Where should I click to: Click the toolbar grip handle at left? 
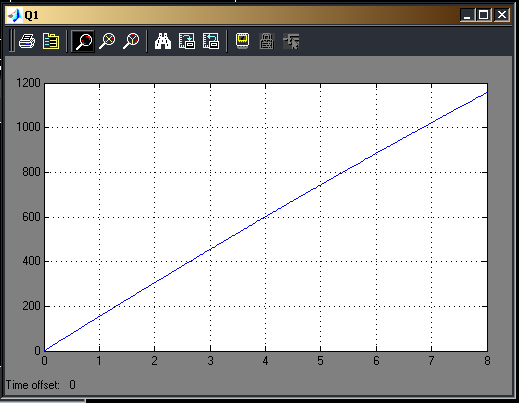[12, 41]
